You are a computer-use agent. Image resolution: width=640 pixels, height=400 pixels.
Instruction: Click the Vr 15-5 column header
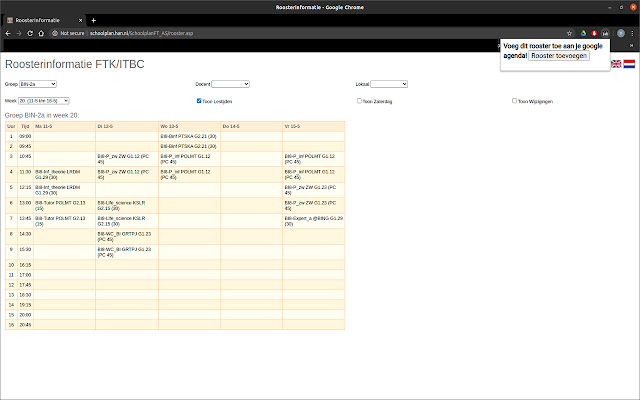[313, 127]
